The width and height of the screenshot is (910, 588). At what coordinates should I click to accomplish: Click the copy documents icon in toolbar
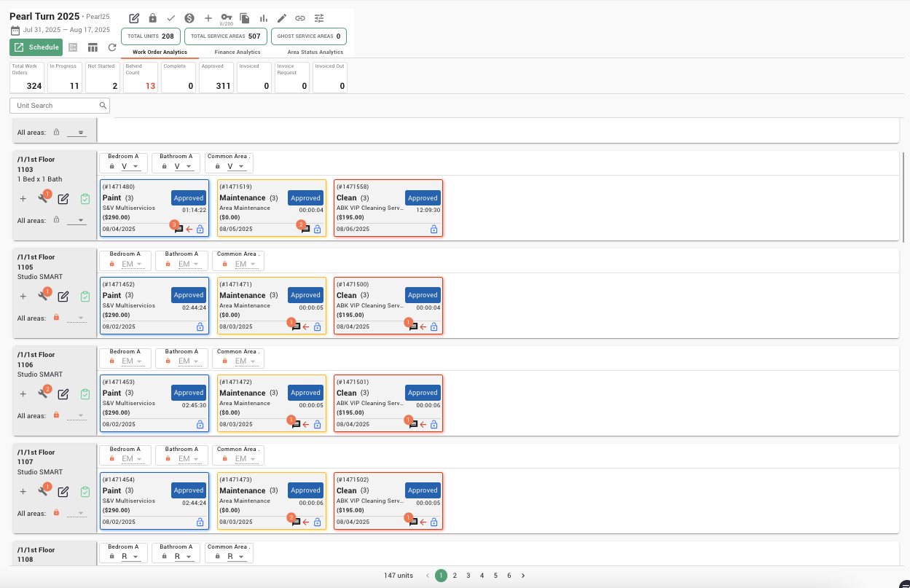point(245,18)
